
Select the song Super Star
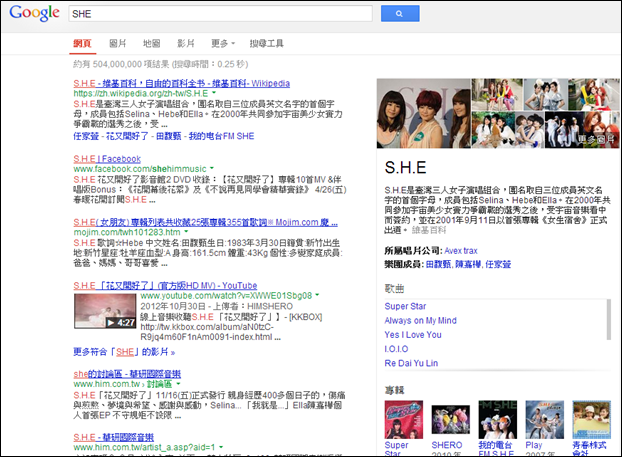tap(405, 306)
